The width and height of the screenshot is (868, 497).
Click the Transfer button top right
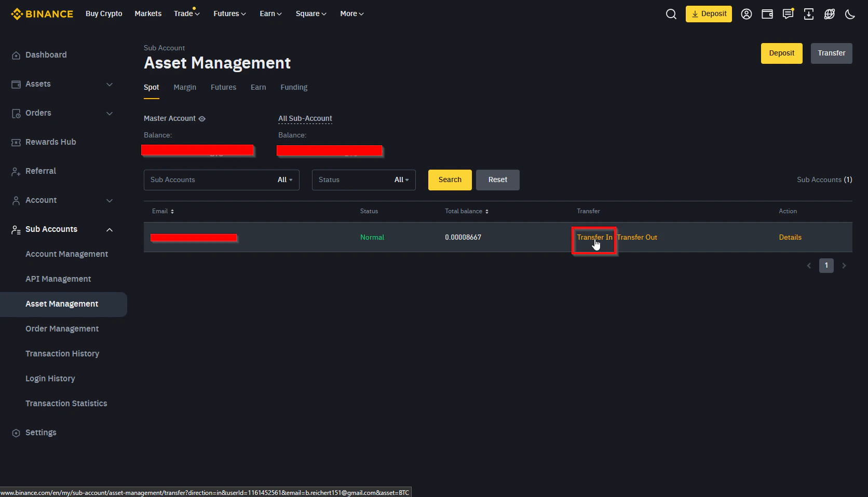click(x=831, y=53)
